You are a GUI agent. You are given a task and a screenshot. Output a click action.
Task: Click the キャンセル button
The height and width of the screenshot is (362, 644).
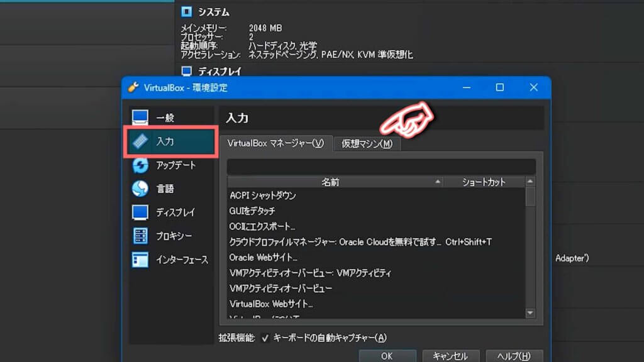pos(450,356)
